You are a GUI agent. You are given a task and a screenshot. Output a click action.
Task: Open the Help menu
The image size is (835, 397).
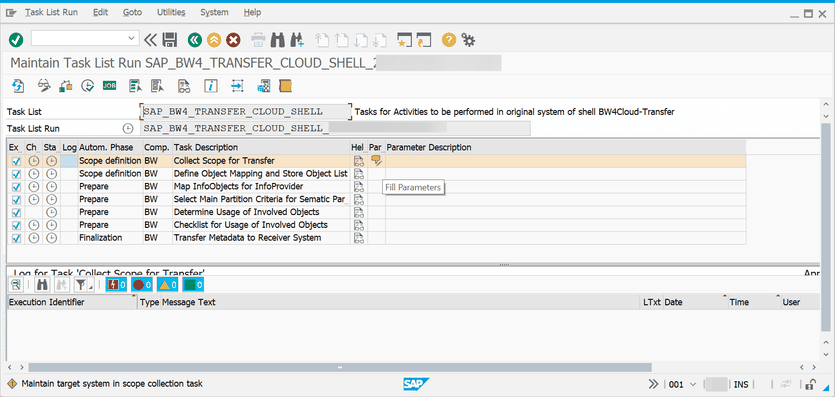click(x=252, y=12)
